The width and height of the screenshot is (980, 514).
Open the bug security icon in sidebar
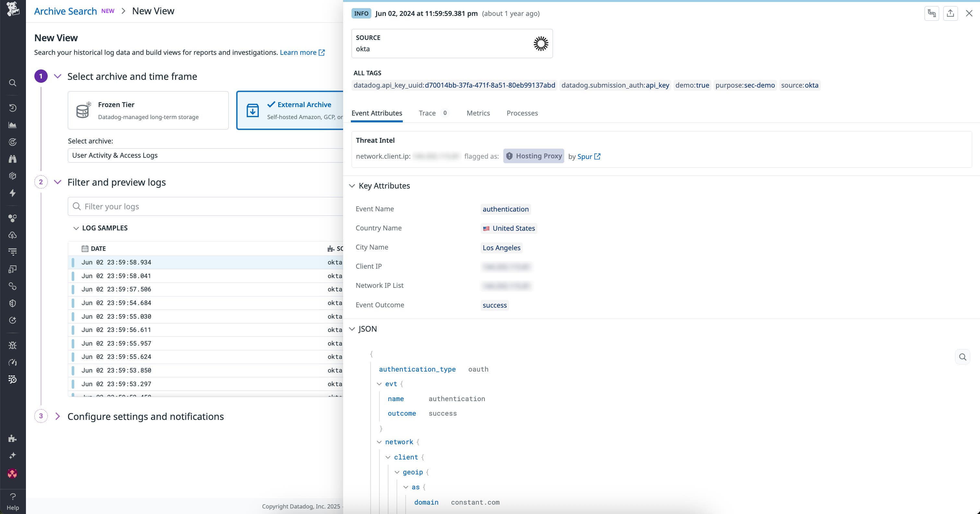(13, 345)
